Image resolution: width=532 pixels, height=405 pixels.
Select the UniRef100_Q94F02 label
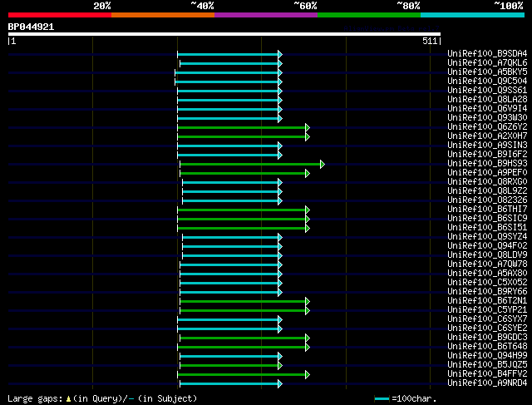coord(487,246)
